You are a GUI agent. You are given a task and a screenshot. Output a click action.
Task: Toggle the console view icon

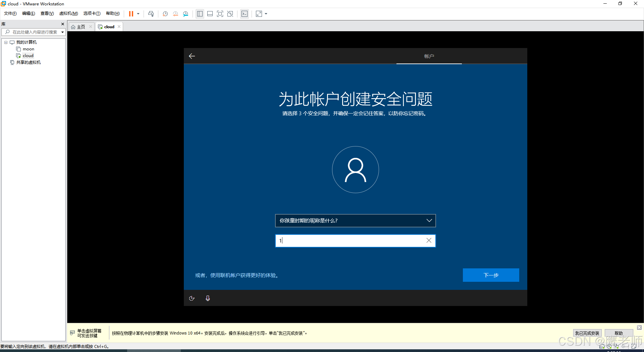click(245, 14)
